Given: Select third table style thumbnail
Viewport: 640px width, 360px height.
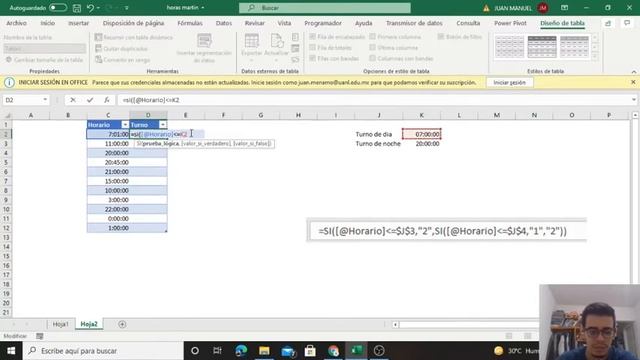Looking at the screenshot, I should pyautogui.click(x=574, y=47).
